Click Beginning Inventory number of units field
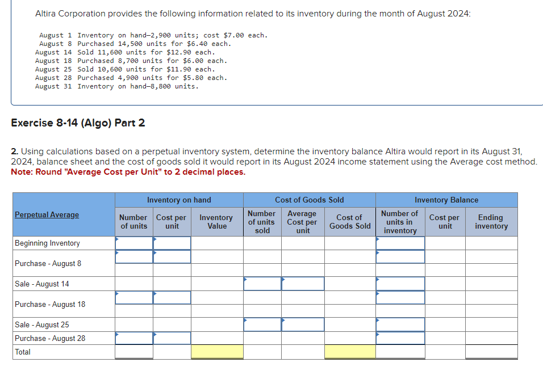 click(134, 243)
